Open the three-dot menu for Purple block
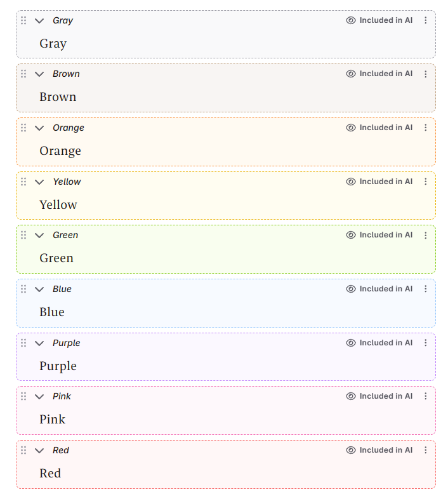 pos(425,343)
